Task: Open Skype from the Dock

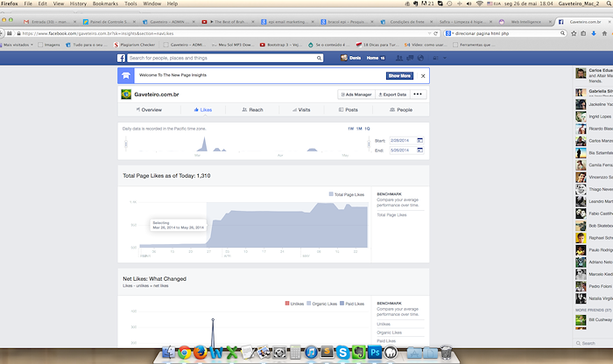Action: click(x=342, y=353)
